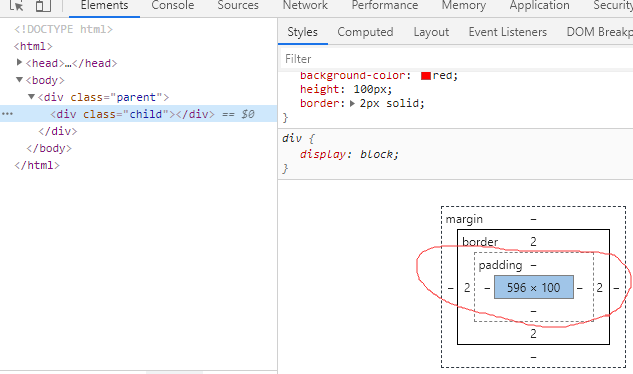Click the top padding dash value
The image size is (633, 374).
tap(533, 265)
